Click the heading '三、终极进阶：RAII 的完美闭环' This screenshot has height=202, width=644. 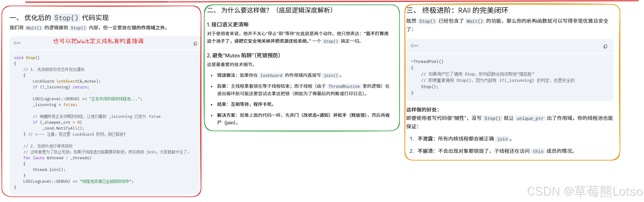coord(457,10)
